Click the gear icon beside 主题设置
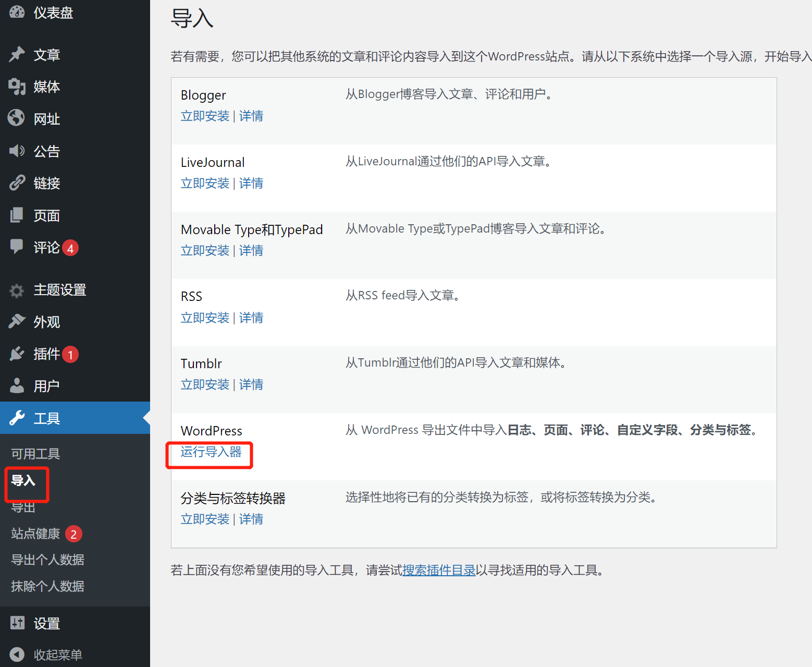Viewport: 812px width, 667px height. [x=17, y=290]
